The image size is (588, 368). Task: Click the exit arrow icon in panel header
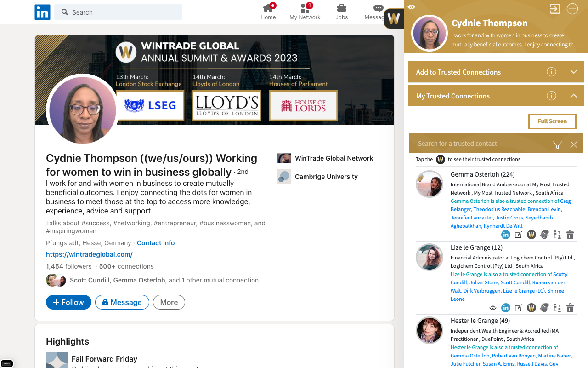[x=555, y=9]
